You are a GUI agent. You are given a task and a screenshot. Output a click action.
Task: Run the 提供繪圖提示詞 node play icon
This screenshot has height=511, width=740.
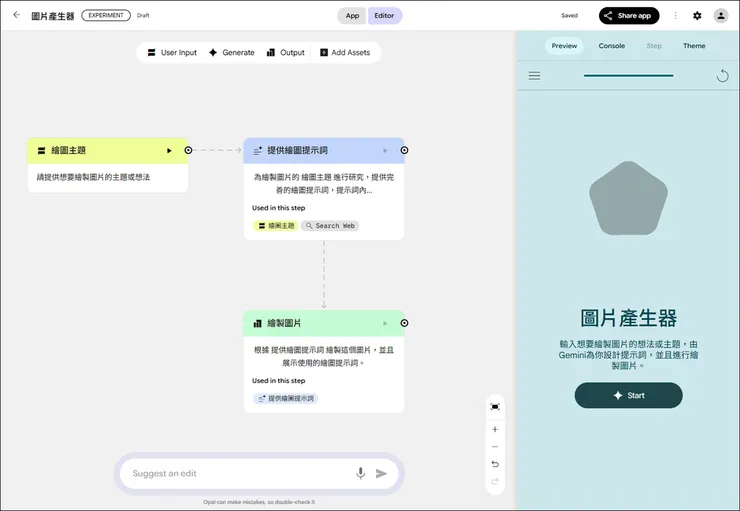385,151
